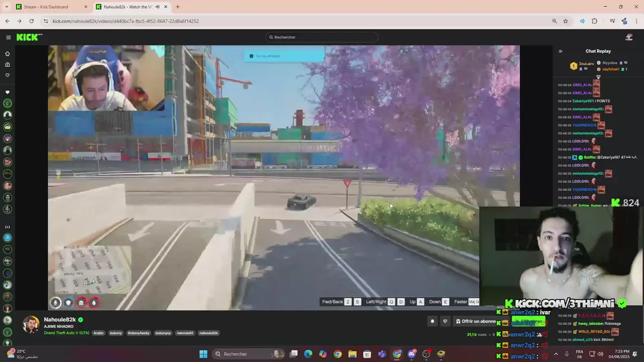Image resolution: width=644 pixels, height=362 pixels.
Task: Open Microsoft Teams from the taskbar
Action: 382,354
